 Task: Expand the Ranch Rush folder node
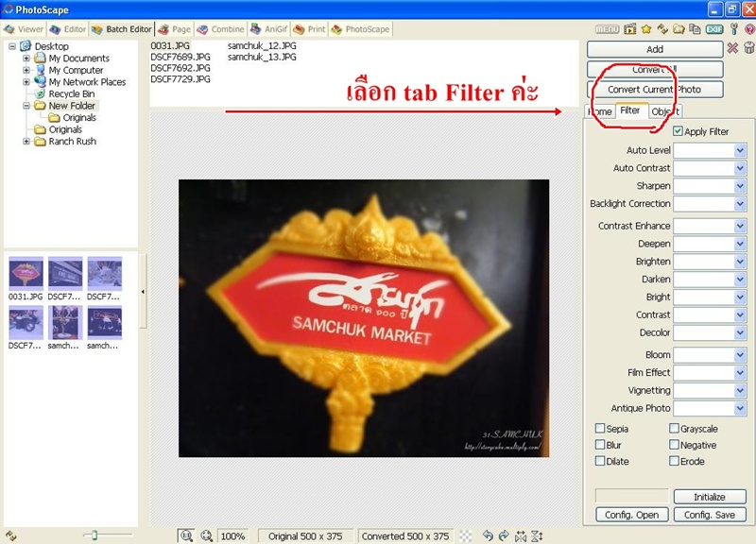[x=26, y=141]
